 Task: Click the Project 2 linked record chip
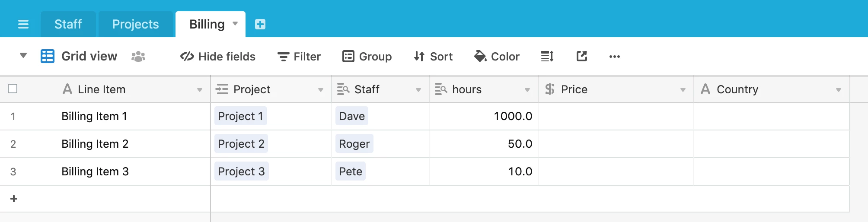[x=241, y=144]
